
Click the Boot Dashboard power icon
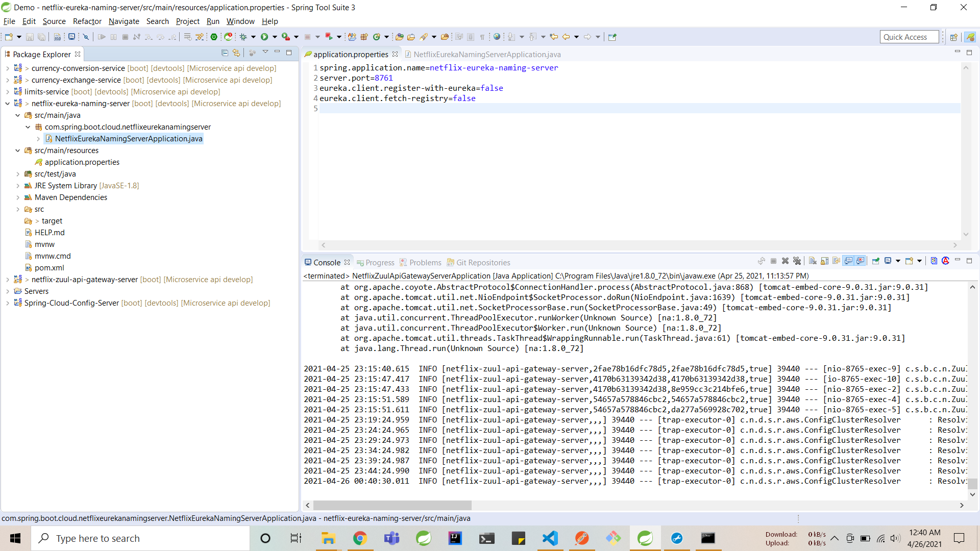coord(214,37)
